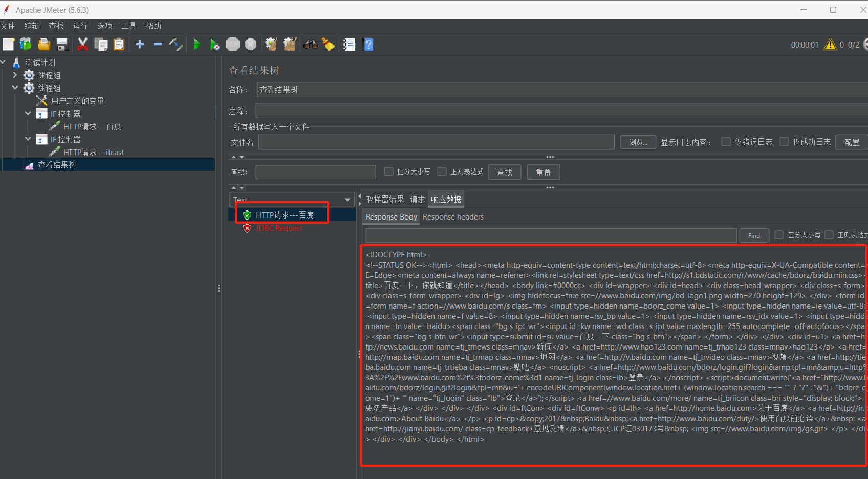
Task: Click the Paste clipboard icon
Action: (x=119, y=45)
